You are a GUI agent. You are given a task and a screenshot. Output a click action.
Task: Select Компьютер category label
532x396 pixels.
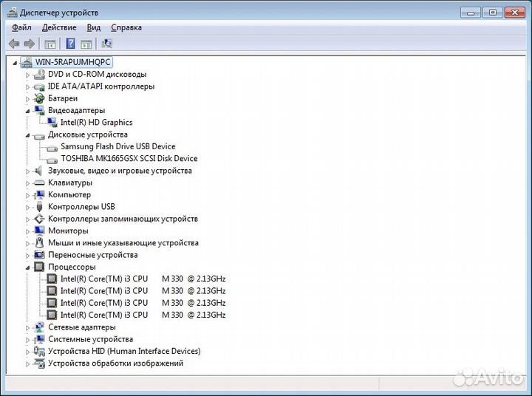click(x=69, y=194)
